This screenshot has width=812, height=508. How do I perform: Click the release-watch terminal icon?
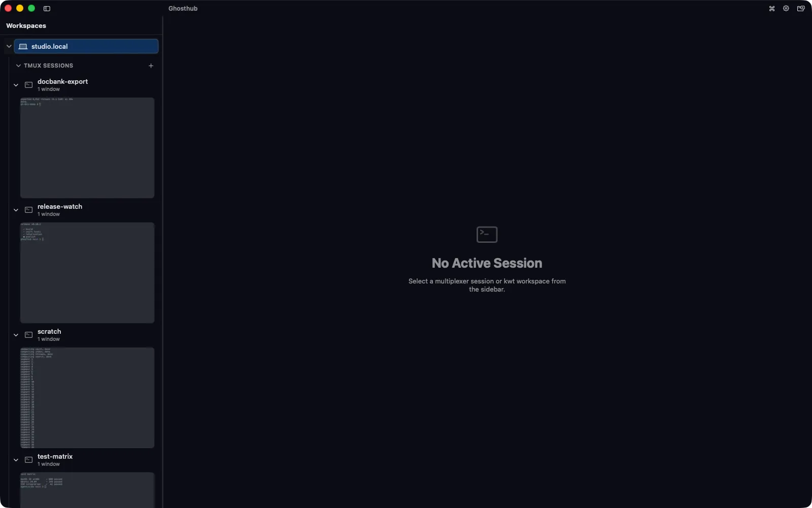pyautogui.click(x=29, y=210)
